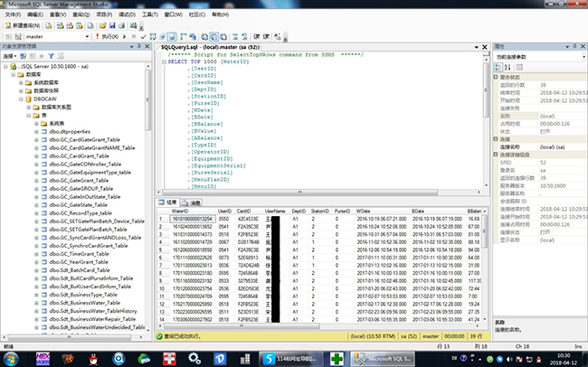Collapse the SQL Server 10.50.1600 root node
This screenshot has width=588, height=367.
tap(5, 66)
